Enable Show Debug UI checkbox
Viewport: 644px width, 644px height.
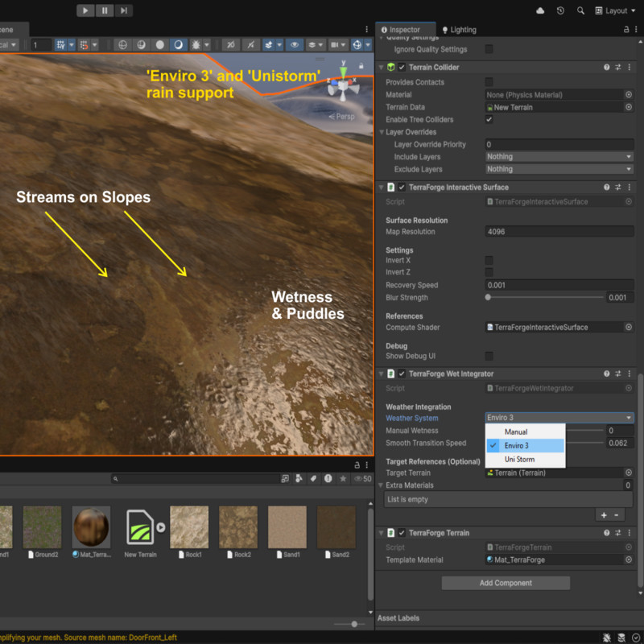[489, 356]
